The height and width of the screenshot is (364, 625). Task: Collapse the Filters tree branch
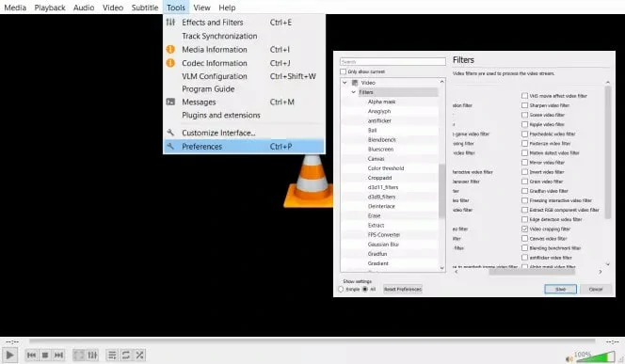pos(354,92)
